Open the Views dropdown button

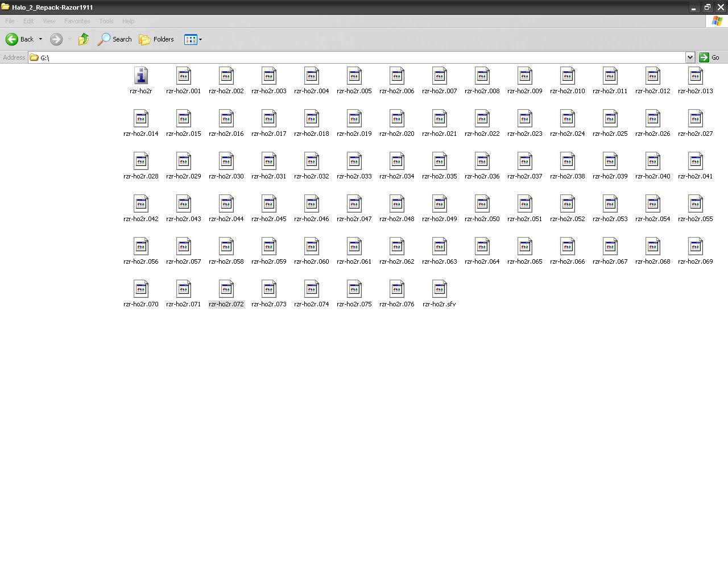point(193,39)
